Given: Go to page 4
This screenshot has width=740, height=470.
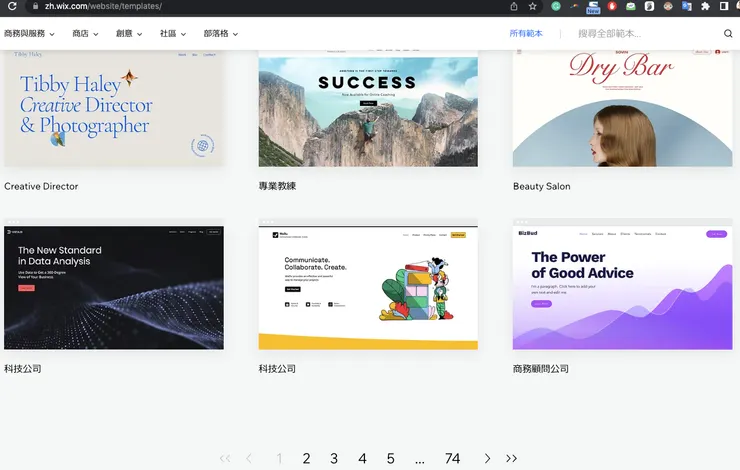Looking at the screenshot, I should click(x=362, y=458).
